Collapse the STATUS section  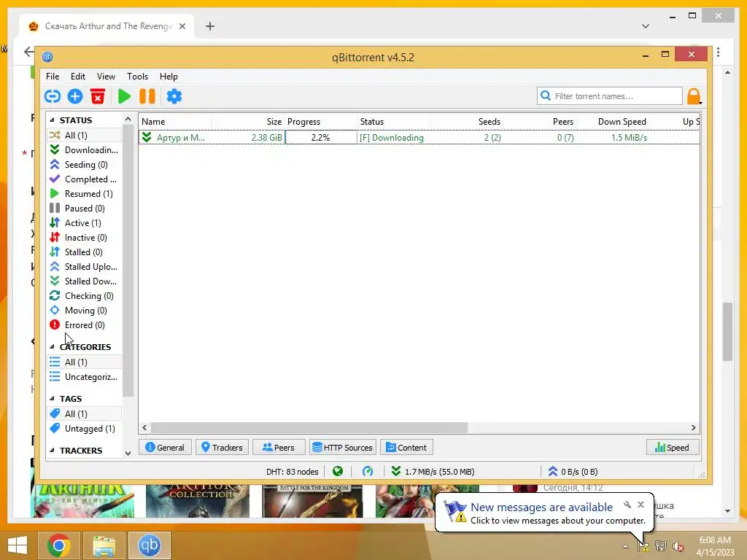click(x=52, y=120)
